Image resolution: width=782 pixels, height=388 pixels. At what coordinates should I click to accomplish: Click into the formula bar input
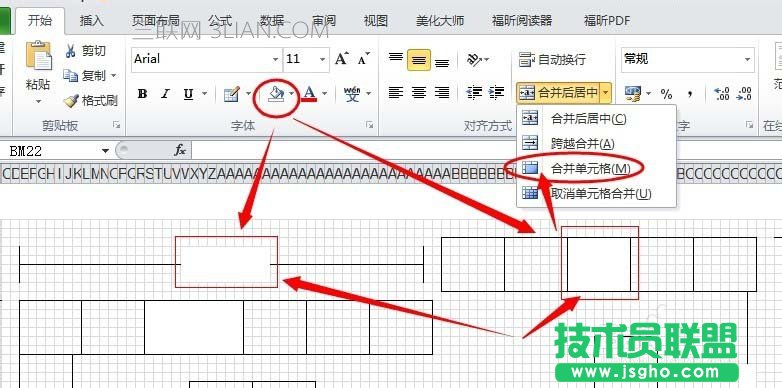[486, 150]
